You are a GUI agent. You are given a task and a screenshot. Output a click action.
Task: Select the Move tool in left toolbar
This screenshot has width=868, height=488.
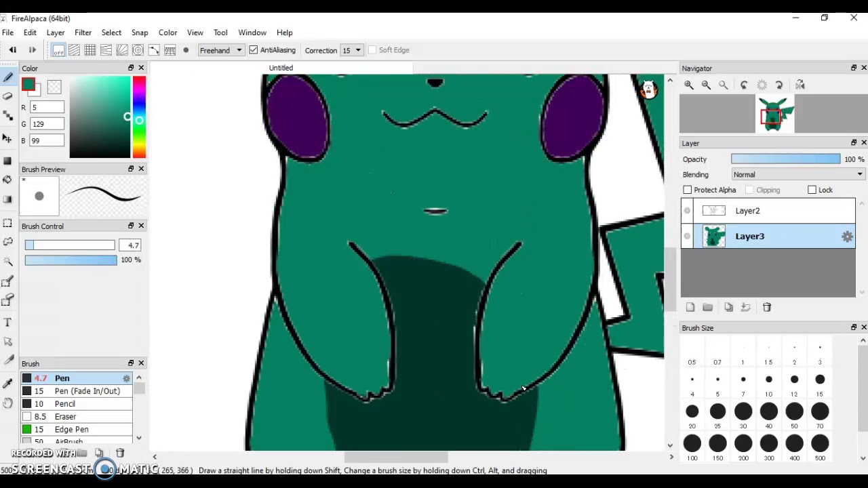tap(7, 138)
